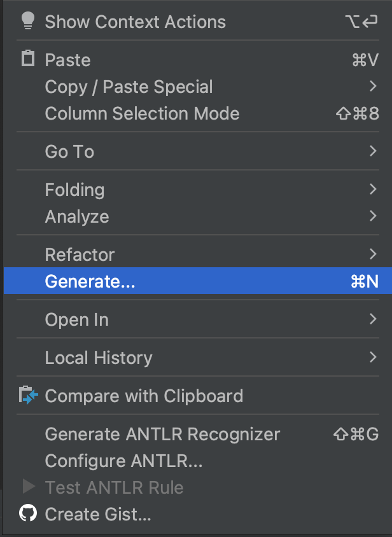Screen dimensions: 392x537
Task: Click the Open In menu entry
Action: point(76,319)
